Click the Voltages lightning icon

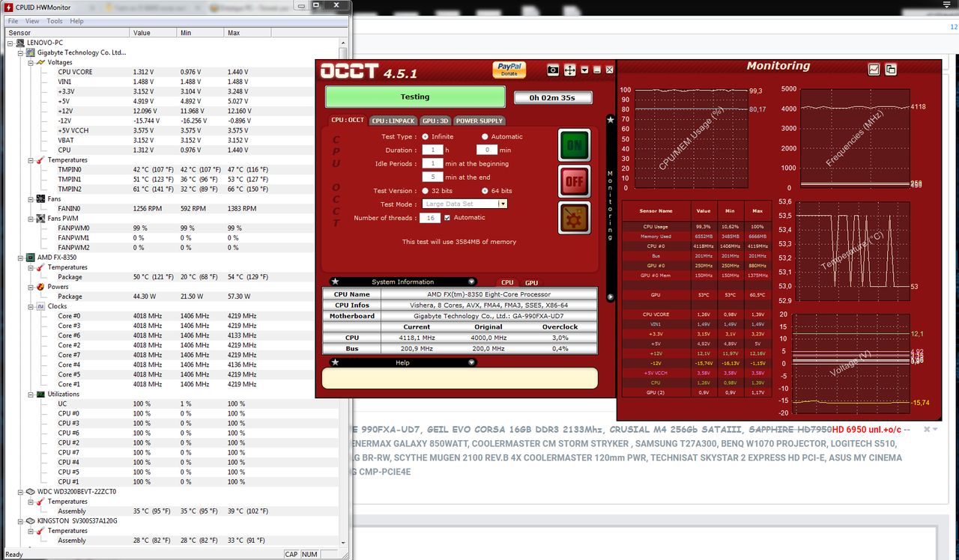click(41, 63)
